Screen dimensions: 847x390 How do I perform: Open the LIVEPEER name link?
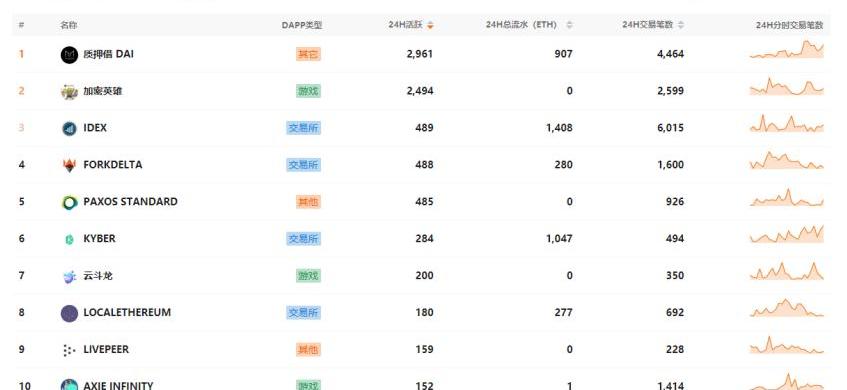pyautogui.click(x=106, y=349)
